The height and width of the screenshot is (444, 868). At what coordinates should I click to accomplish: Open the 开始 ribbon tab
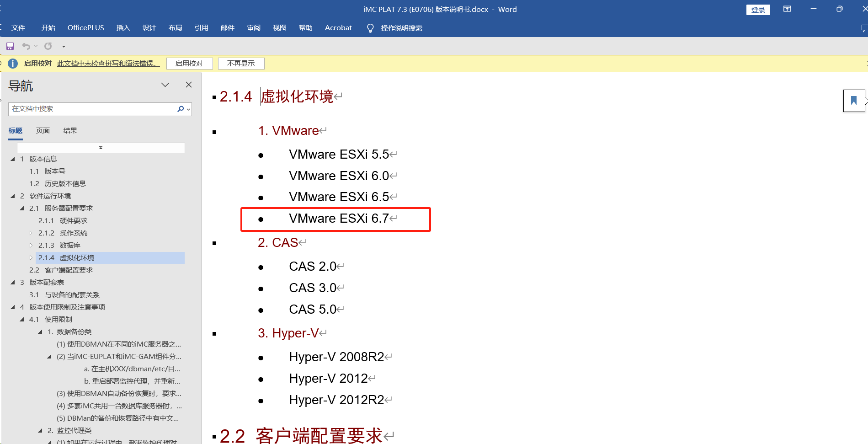click(x=48, y=28)
